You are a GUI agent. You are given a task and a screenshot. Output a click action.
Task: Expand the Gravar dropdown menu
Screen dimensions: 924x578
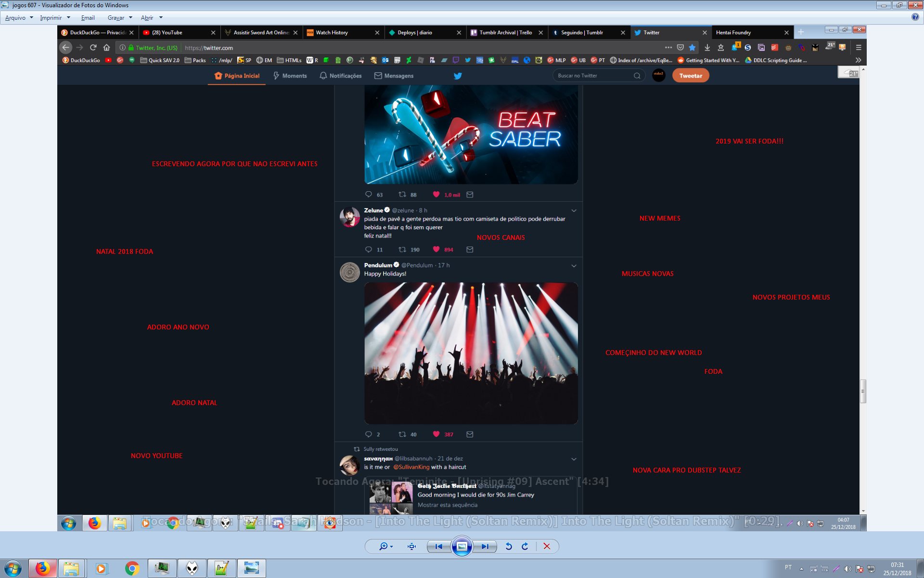point(120,18)
